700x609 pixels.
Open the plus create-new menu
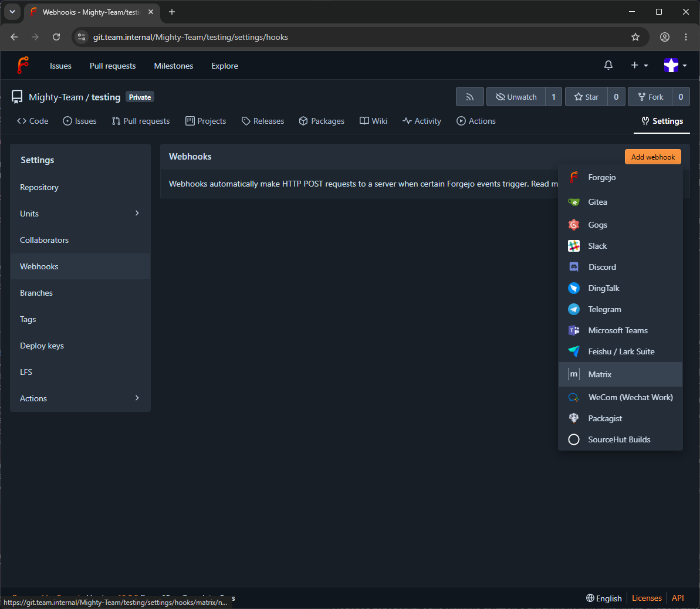(x=640, y=65)
